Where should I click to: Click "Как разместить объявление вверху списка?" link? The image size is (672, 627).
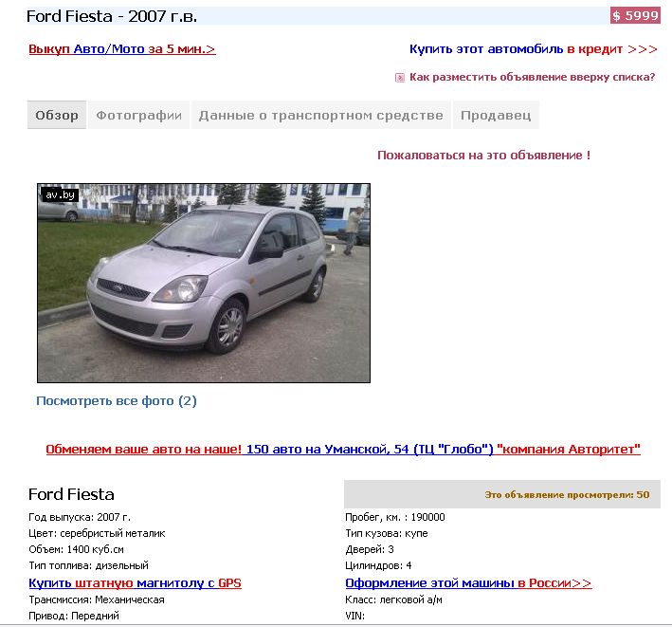click(533, 77)
